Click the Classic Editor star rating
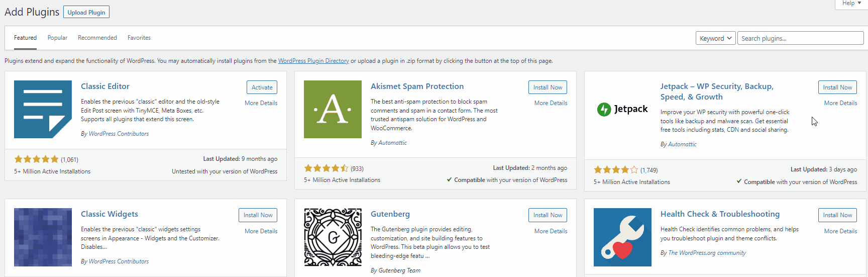 tap(36, 159)
